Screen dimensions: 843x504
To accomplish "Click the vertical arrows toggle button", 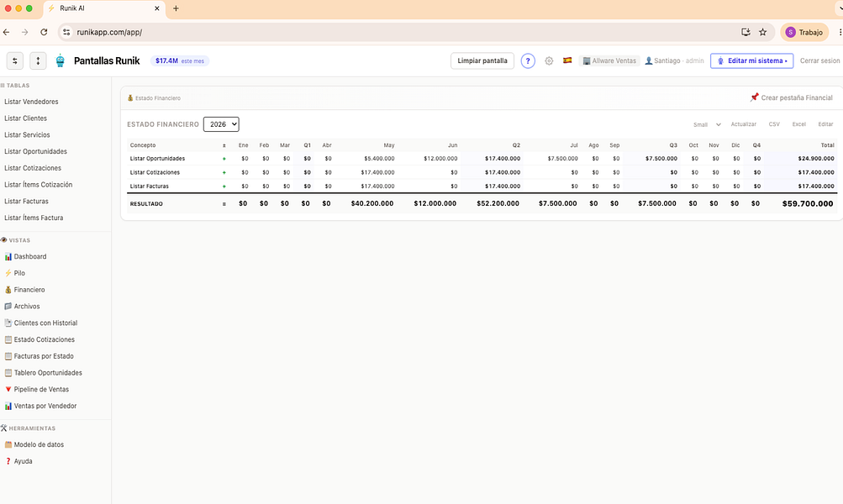I will pos(38,60).
